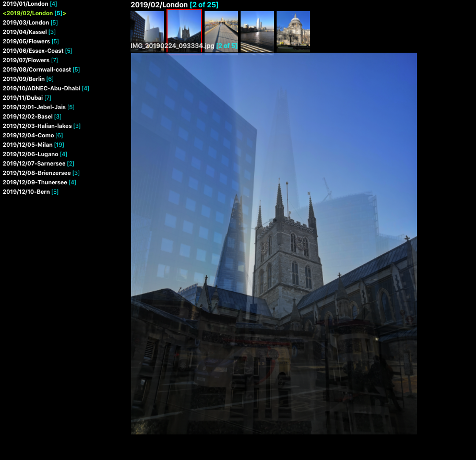Open the 2019/12/09-Thunersee album
The width and height of the screenshot is (476, 460).
(40, 183)
